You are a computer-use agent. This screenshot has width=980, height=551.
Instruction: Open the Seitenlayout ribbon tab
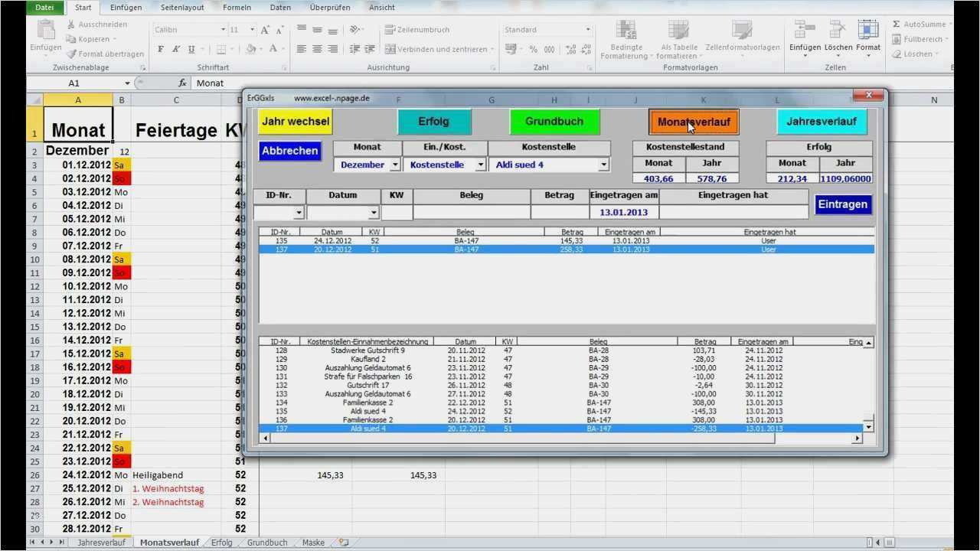pos(182,8)
